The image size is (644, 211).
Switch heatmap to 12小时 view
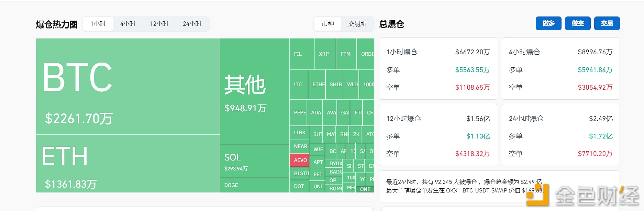coord(159,24)
